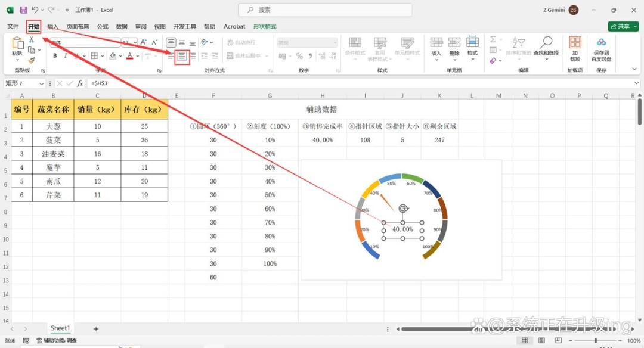
Task: Click the red font color A
Action: pos(130,55)
